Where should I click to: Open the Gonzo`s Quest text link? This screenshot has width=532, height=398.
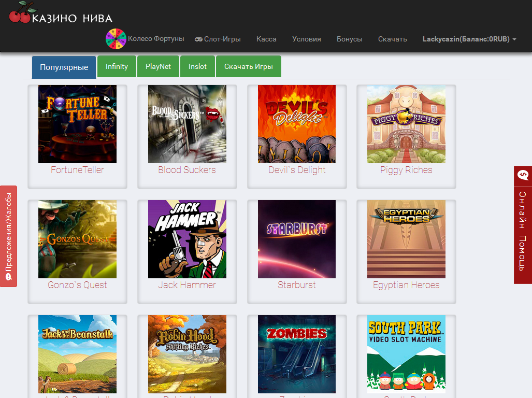77,285
